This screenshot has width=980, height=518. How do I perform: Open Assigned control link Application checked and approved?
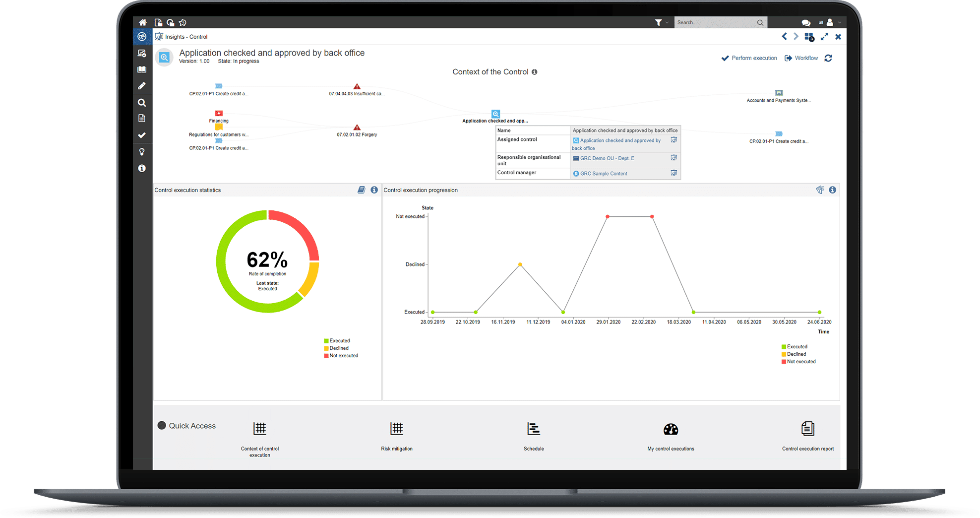tap(616, 144)
